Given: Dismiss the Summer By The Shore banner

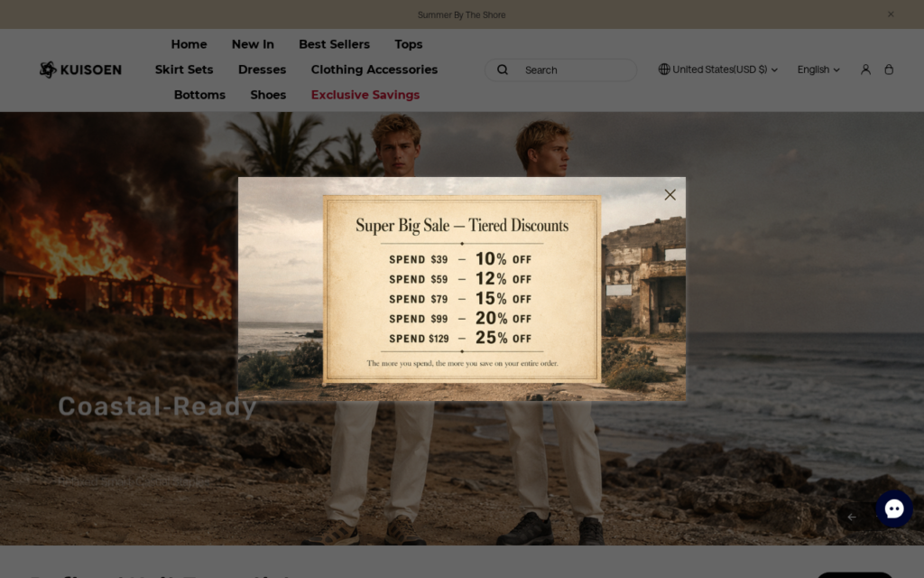Looking at the screenshot, I should click(891, 14).
